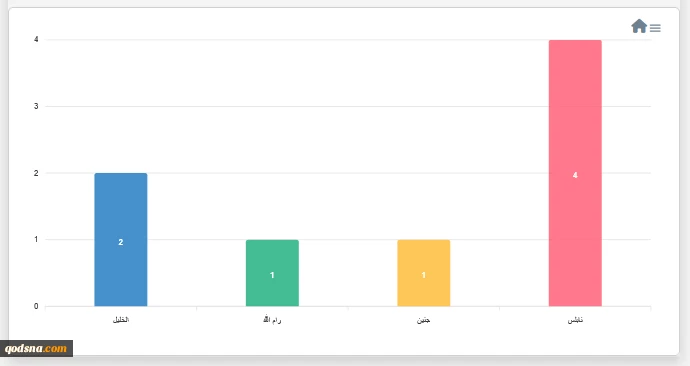This screenshot has width=690, height=366.
Task: Click the جنين x-axis category label
Action: pyautogui.click(x=424, y=320)
